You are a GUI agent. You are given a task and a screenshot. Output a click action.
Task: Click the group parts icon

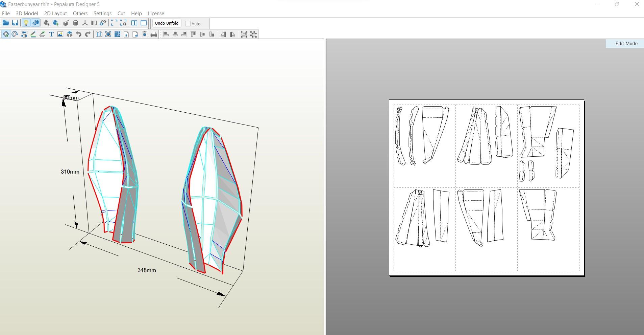pyautogui.click(x=244, y=34)
